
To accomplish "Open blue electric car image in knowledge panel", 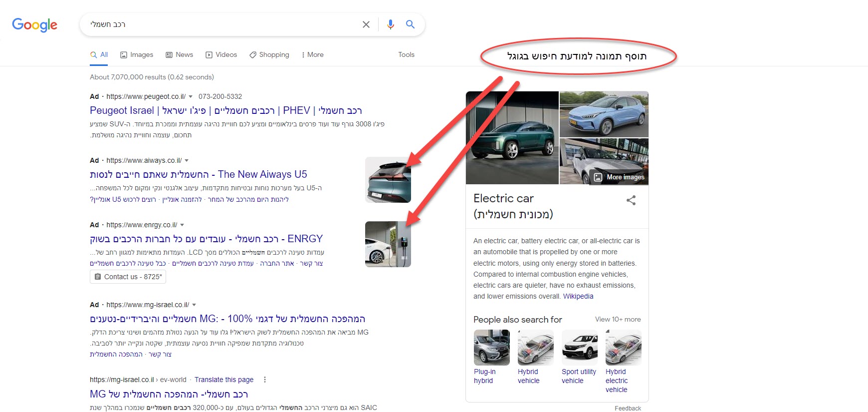I will click(604, 114).
